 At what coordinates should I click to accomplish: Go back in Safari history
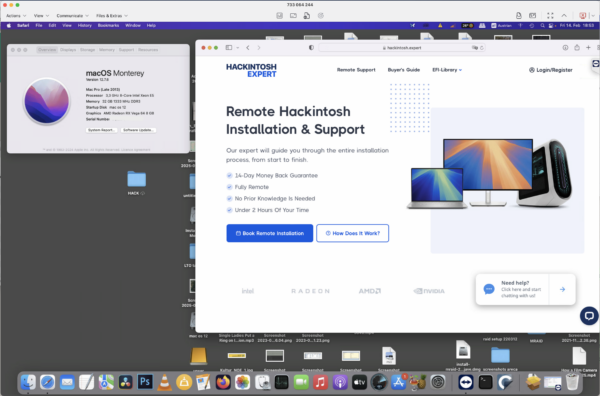click(x=248, y=47)
